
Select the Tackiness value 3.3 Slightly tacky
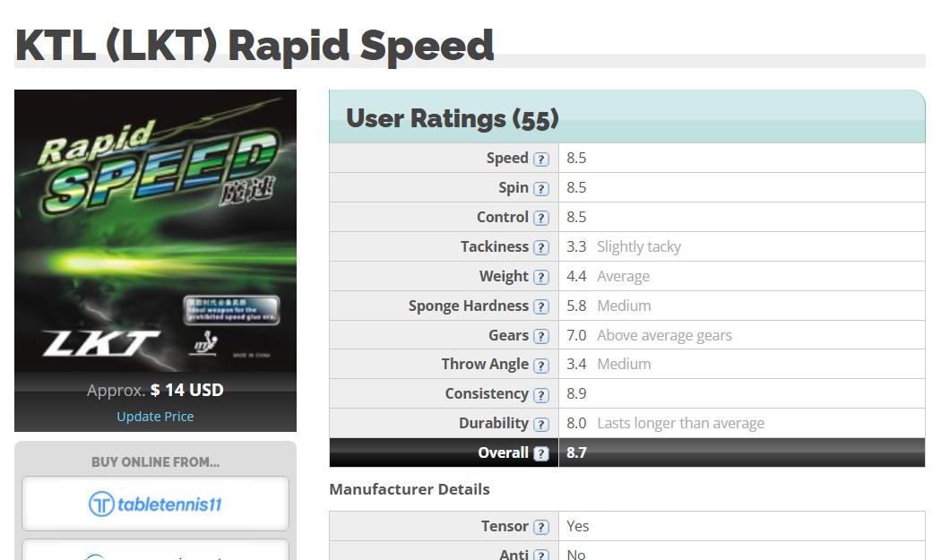624,246
